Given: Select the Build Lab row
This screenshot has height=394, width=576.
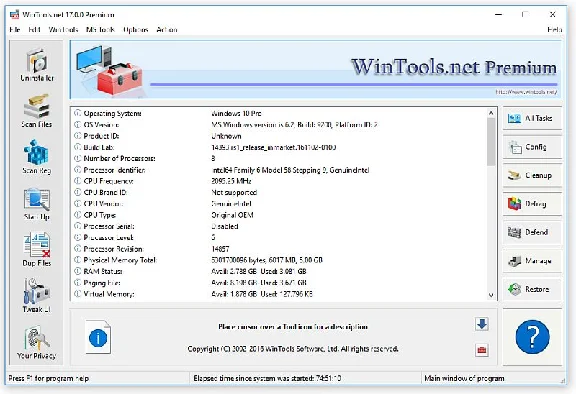Looking at the screenshot, I should pos(280,147).
